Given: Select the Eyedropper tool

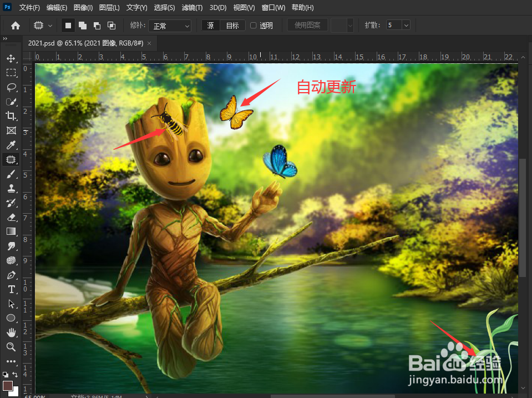Looking at the screenshot, I should (11, 145).
